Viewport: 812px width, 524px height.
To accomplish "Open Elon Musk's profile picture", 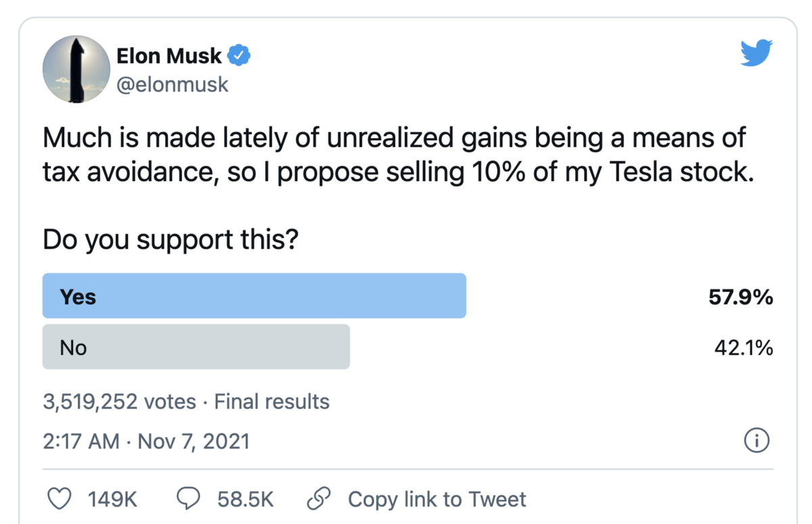I will [x=76, y=69].
